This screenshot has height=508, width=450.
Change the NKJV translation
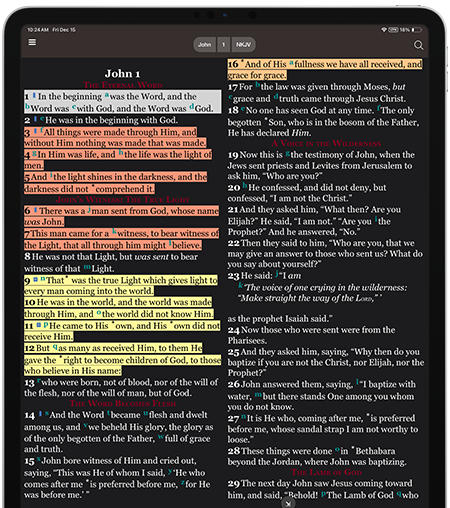pos(243,44)
